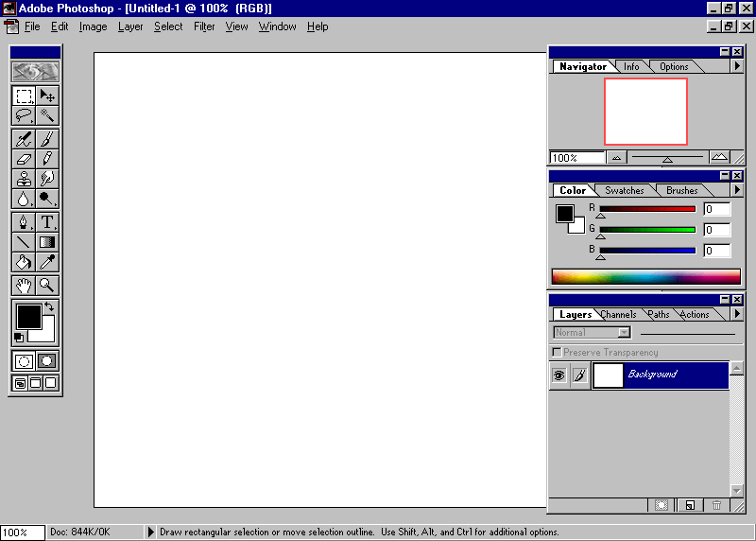
Task: Select the Line tool
Action: point(24,242)
